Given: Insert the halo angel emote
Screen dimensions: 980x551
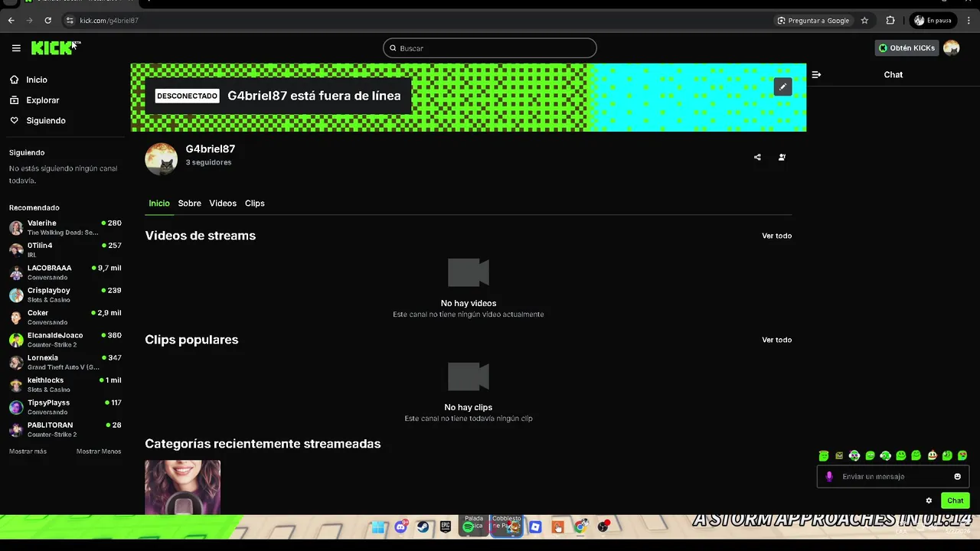Looking at the screenshot, I should pos(824,455).
